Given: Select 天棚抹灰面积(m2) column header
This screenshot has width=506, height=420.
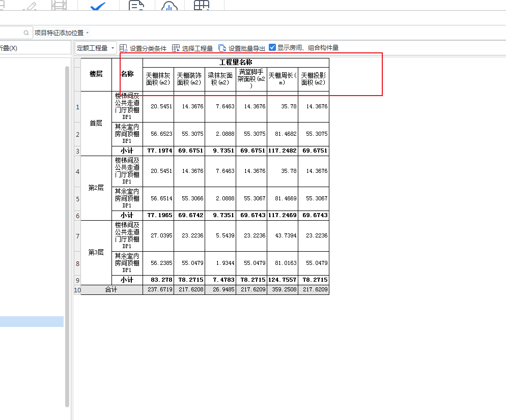Looking at the screenshot, I should (x=158, y=79).
